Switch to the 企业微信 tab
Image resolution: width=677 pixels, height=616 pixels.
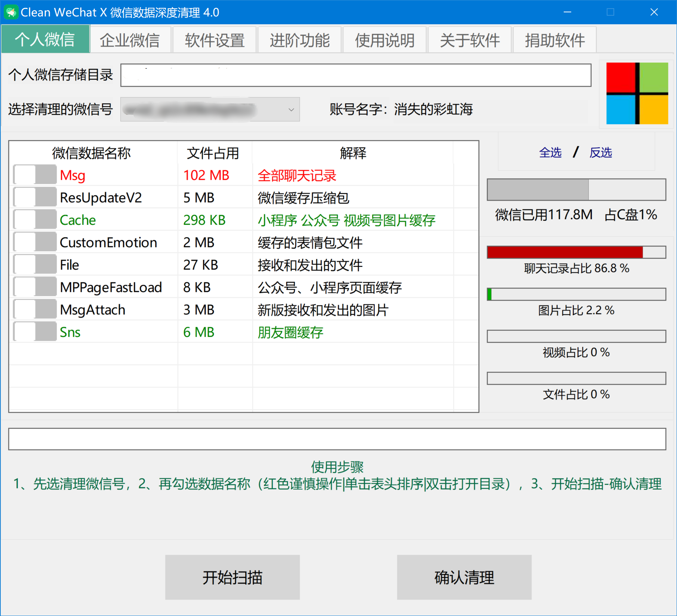point(130,40)
